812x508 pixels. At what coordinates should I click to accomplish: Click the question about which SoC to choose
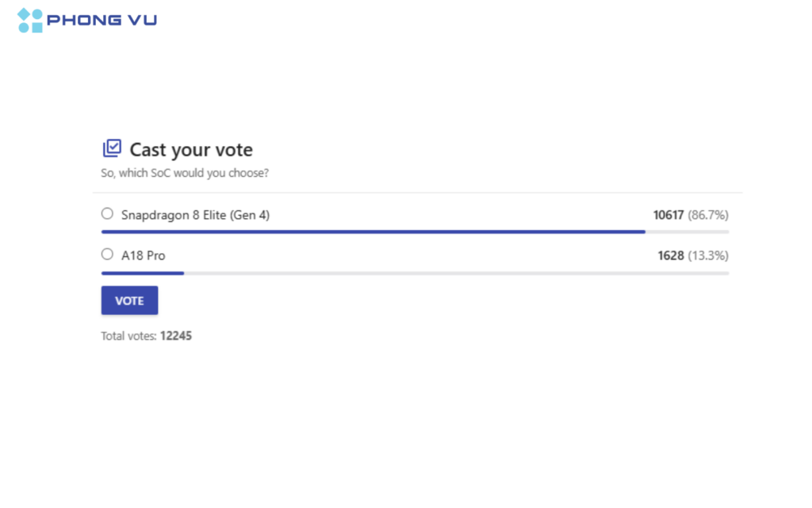184,173
